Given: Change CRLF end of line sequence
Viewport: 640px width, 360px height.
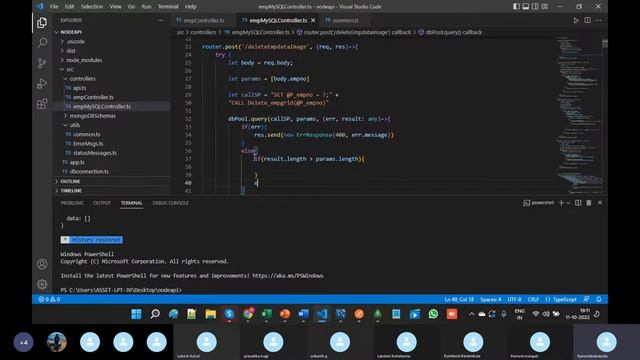Looking at the screenshot, I should 533,299.
